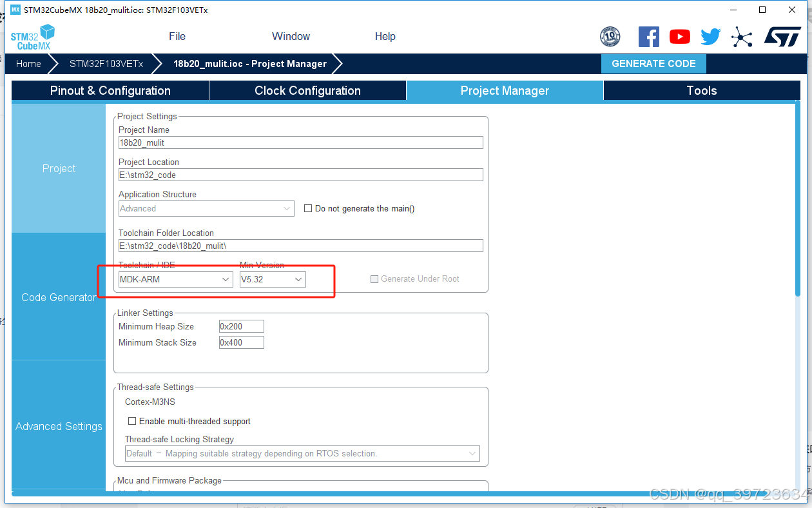This screenshot has height=508, width=812.
Task: Click the Minimum Heap Size field
Action: pos(241,326)
